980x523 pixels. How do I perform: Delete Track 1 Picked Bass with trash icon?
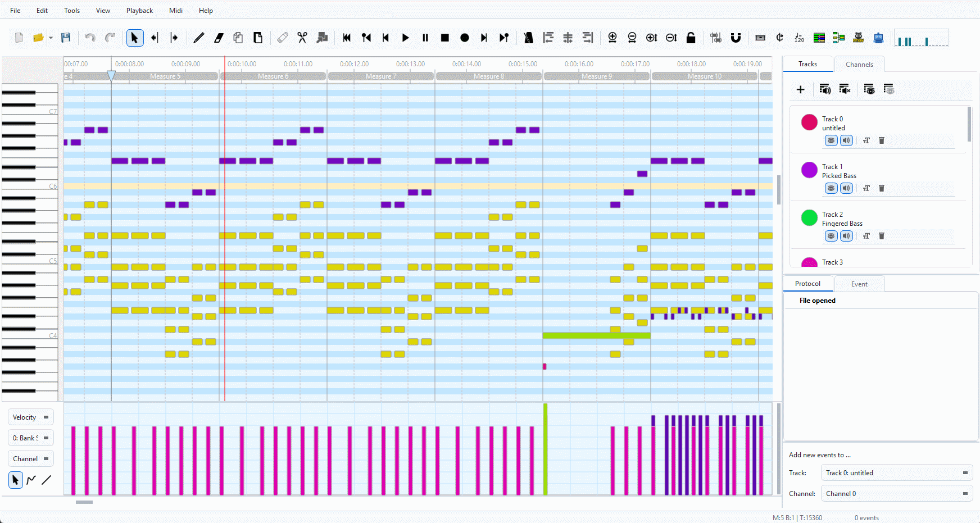[882, 188]
